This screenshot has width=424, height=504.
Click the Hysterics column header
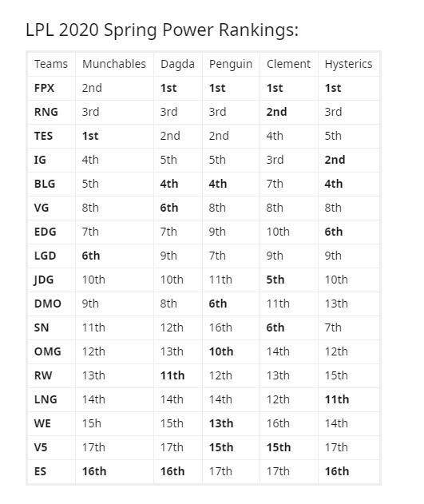[348, 64]
